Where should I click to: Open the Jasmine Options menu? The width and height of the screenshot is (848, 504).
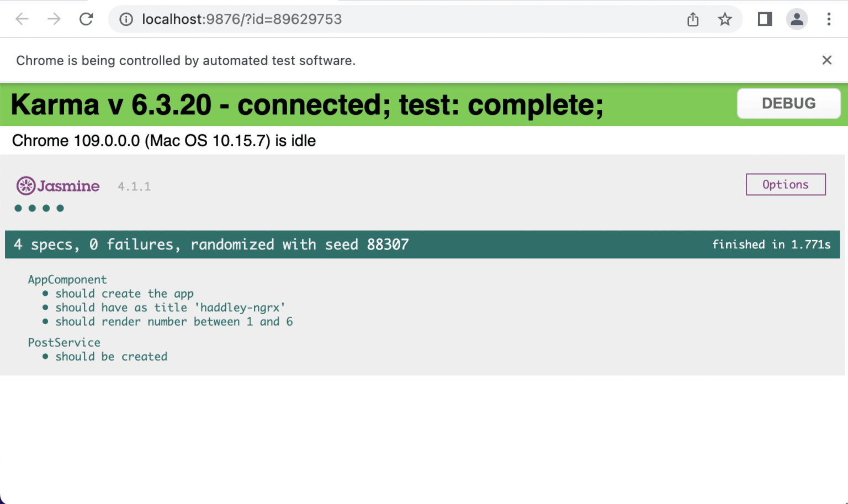tap(785, 184)
